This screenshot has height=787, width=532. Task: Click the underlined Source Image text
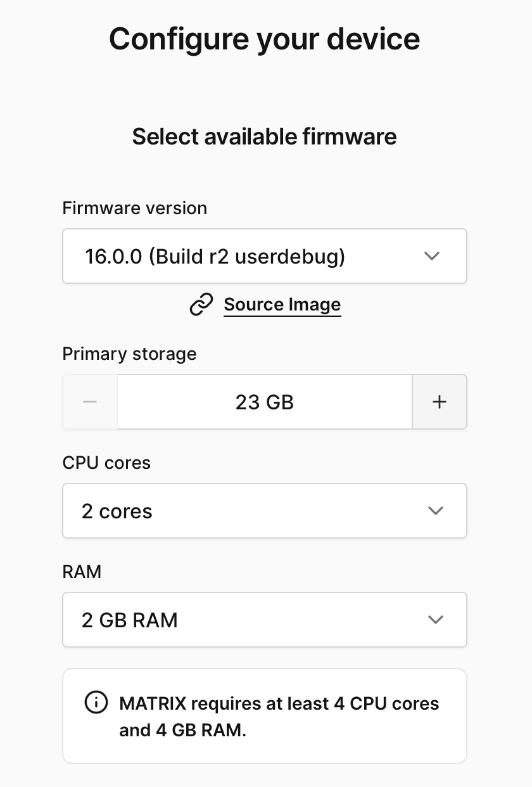coord(282,304)
